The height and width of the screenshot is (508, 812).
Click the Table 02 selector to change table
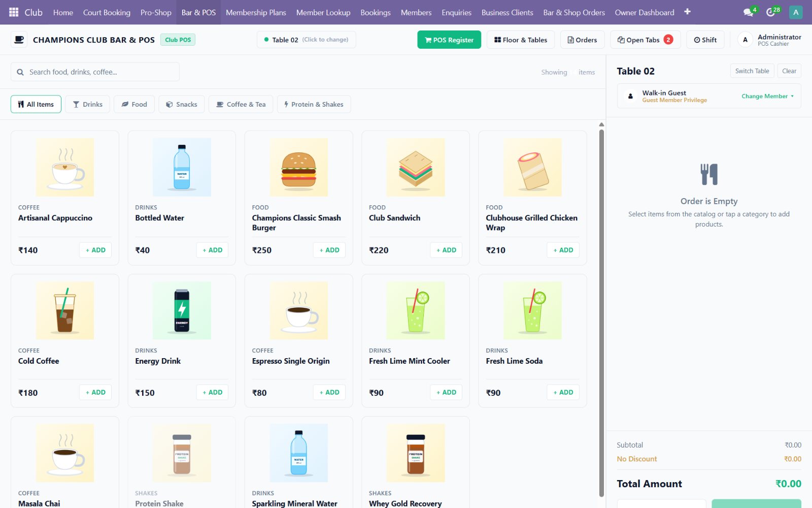tap(306, 40)
